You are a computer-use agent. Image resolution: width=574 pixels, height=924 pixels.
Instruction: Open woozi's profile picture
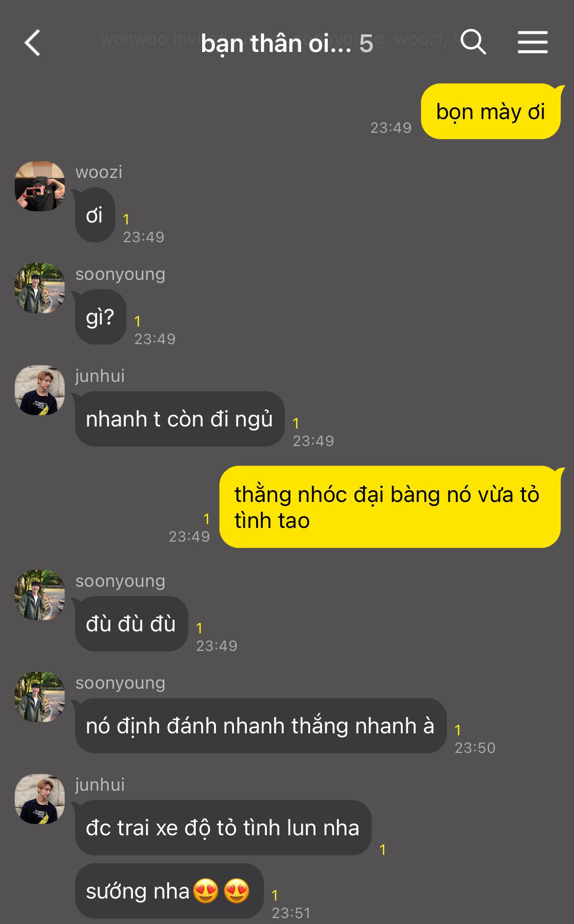(40, 186)
